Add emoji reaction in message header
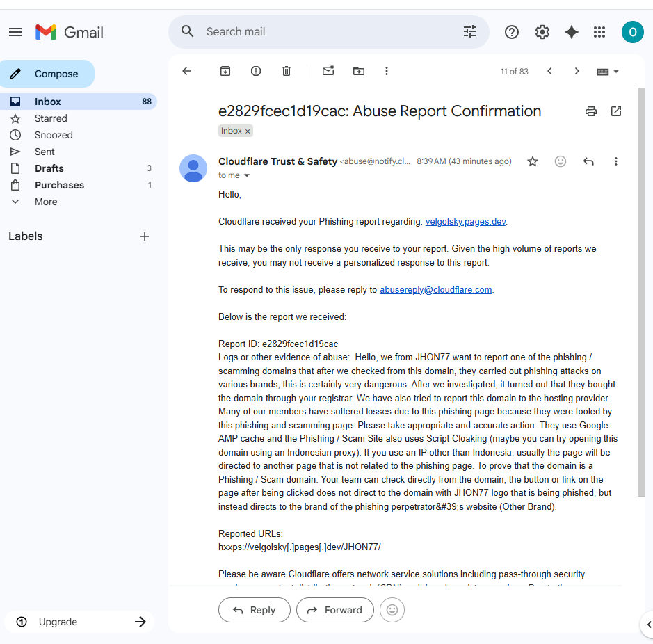Viewport: 653px width, 644px height. tap(560, 161)
